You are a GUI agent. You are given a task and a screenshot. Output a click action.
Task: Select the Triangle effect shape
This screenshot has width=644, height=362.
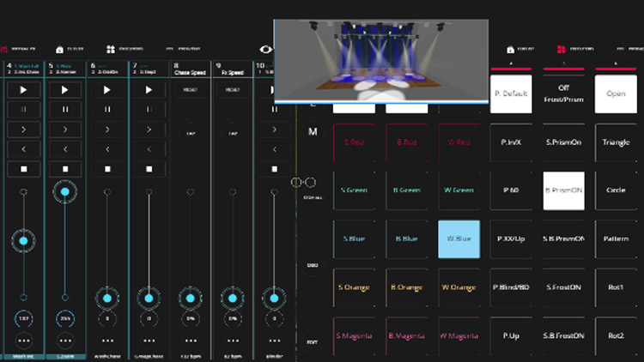(616, 142)
